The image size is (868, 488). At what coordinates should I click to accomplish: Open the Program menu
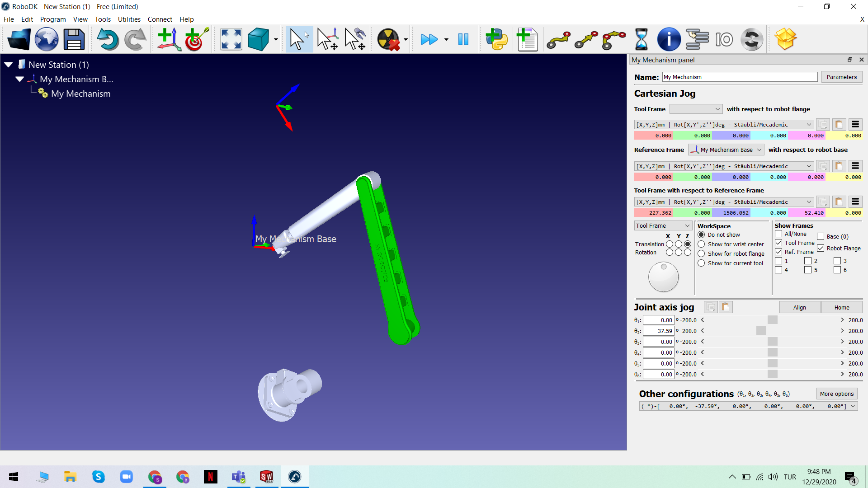click(x=53, y=19)
